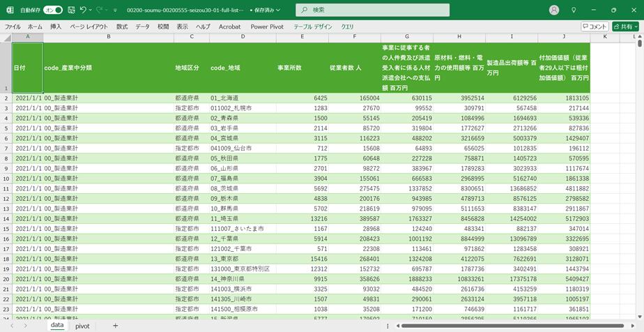Click next sheet navigation arrow
Screen dimensions: 644x332
pyautogui.click(x=26, y=326)
